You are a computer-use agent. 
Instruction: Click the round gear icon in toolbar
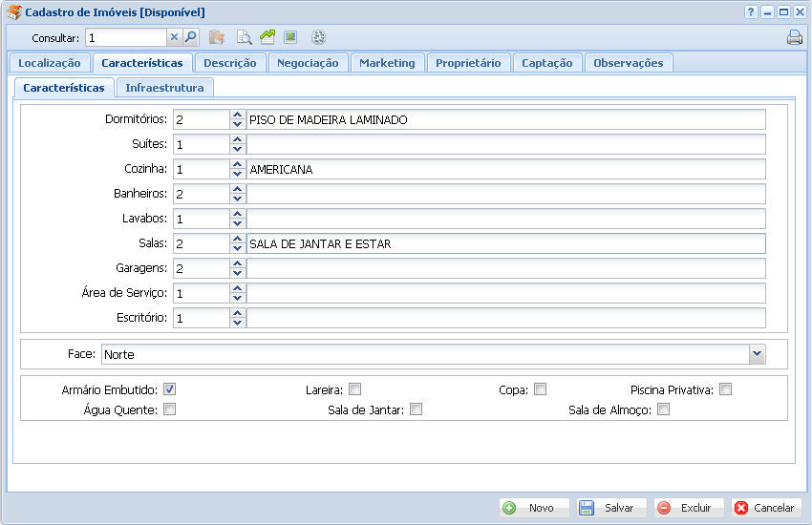click(319, 37)
